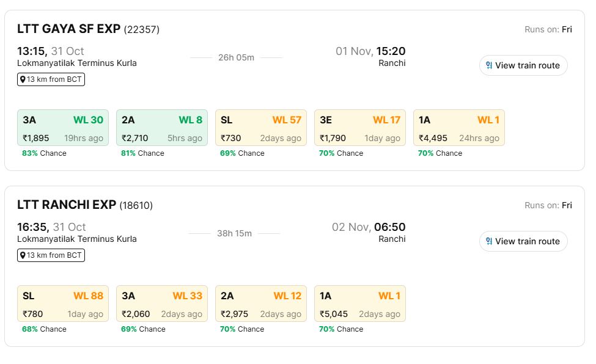The height and width of the screenshot is (364, 596).
Task: Click the location pin icon on the LTT RANCHI EXP card
Action: (x=23, y=255)
